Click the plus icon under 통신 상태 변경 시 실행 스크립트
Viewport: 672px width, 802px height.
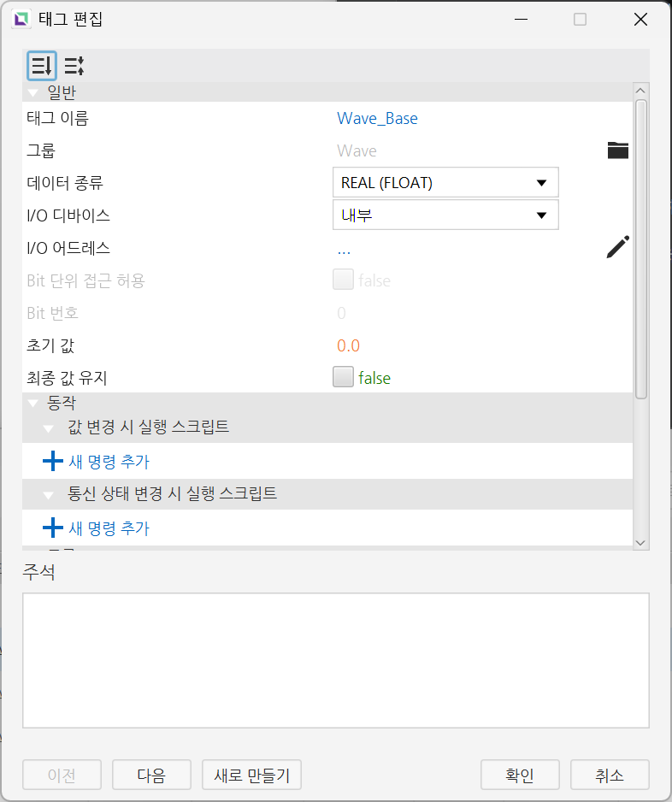pos(53,528)
